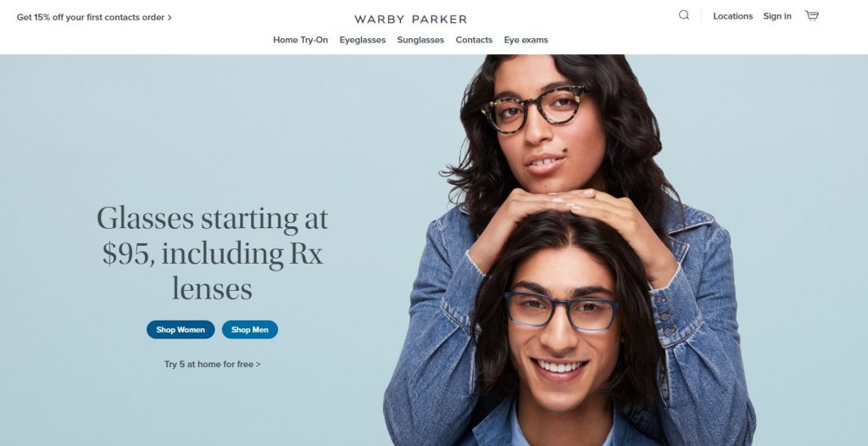Click the Shop Men button
The height and width of the screenshot is (446, 868).
[250, 330]
